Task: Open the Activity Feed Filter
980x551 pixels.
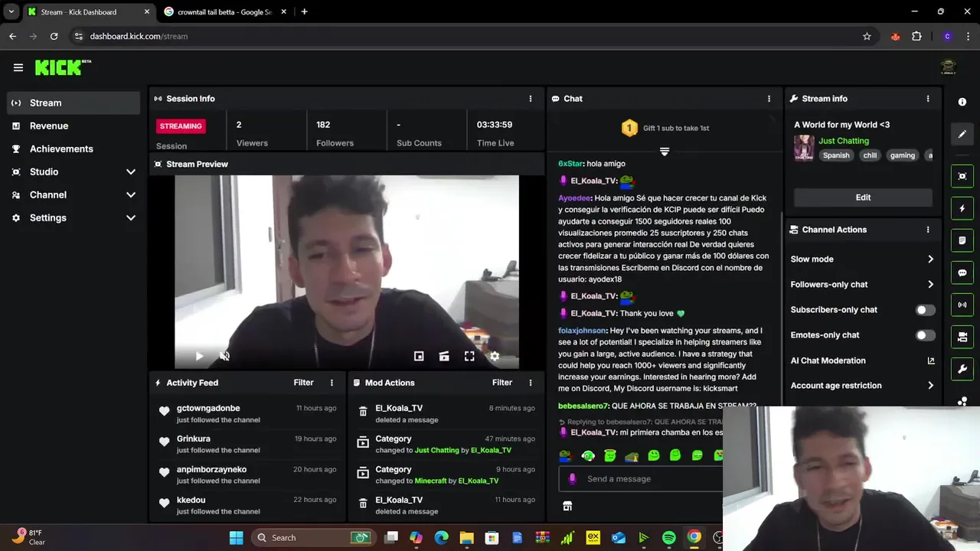Action: pyautogui.click(x=303, y=383)
